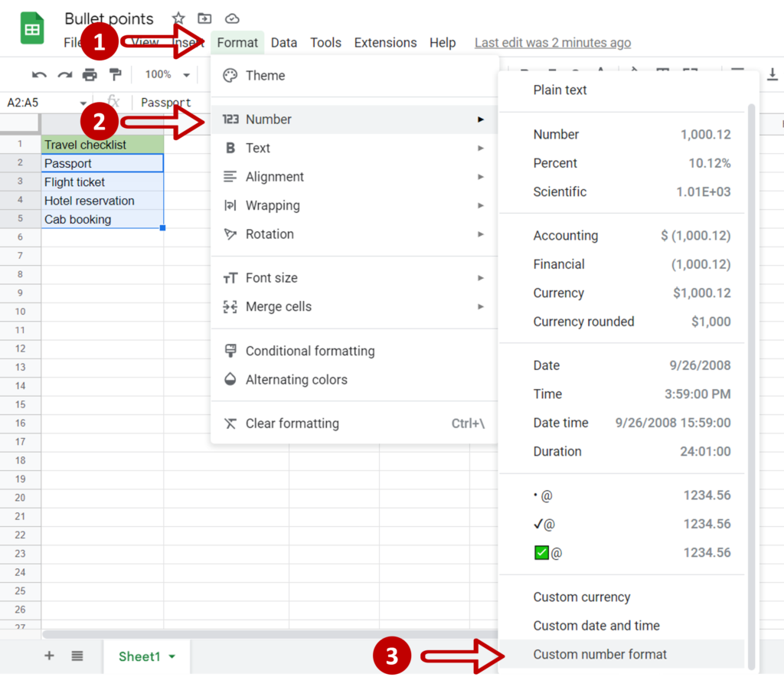Viewport: 784px width, 687px height.
Task: Open the Rotation submenu
Action: [354, 234]
